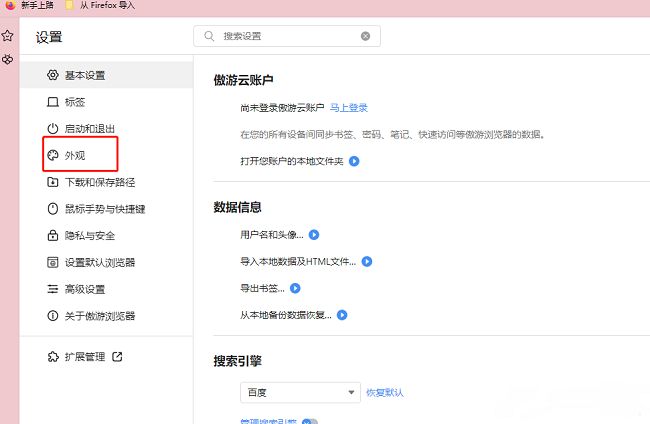Image resolution: width=650 pixels, height=424 pixels.
Task: Open the 基本设置 settings section
Action: tap(106, 75)
